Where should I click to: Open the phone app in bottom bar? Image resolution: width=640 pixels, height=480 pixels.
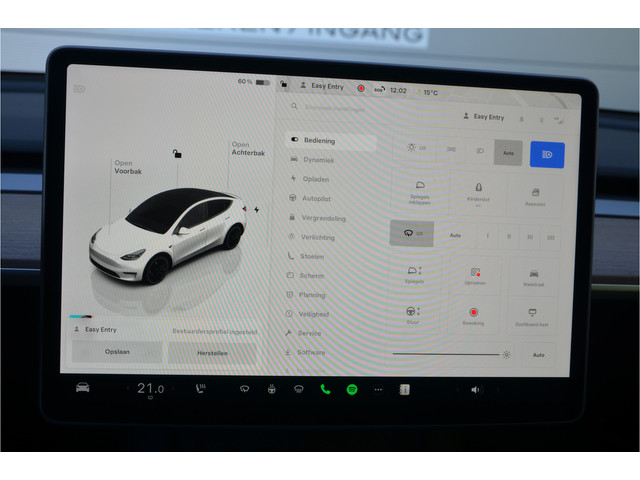pos(325,389)
